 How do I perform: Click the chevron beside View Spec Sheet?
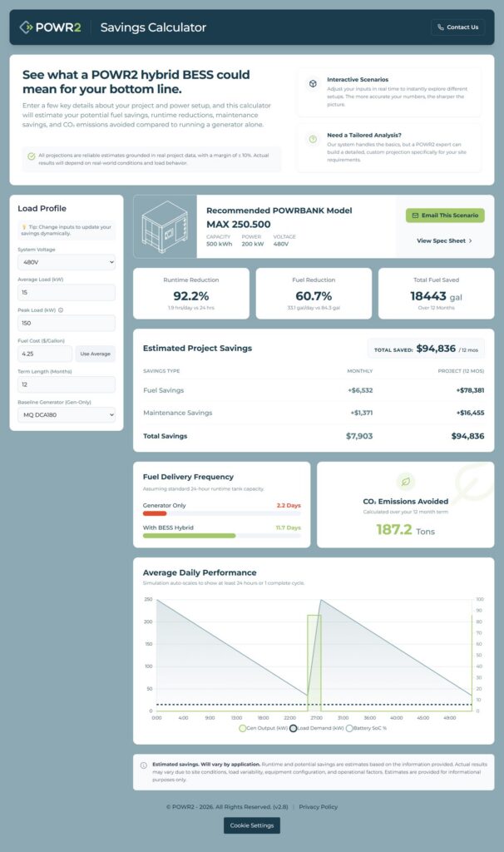click(x=471, y=240)
